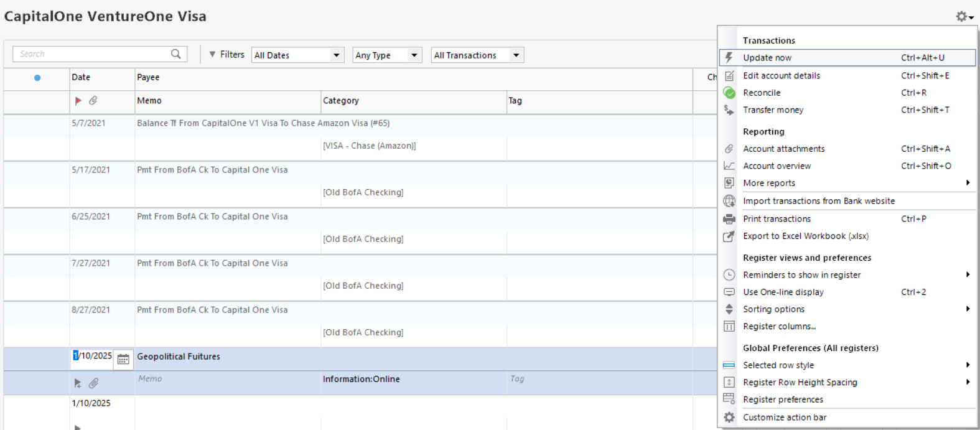Open Register columns... option

click(x=847, y=327)
